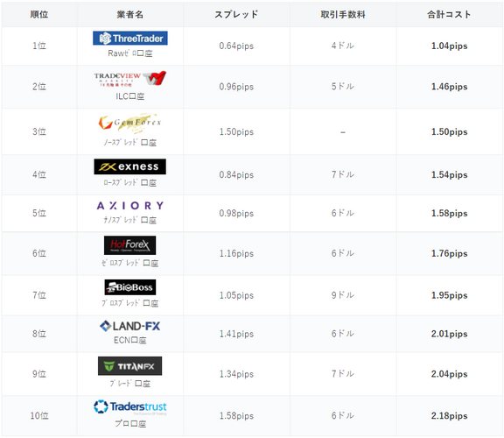Click the LAND-FX logo

pyautogui.click(x=129, y=326)
